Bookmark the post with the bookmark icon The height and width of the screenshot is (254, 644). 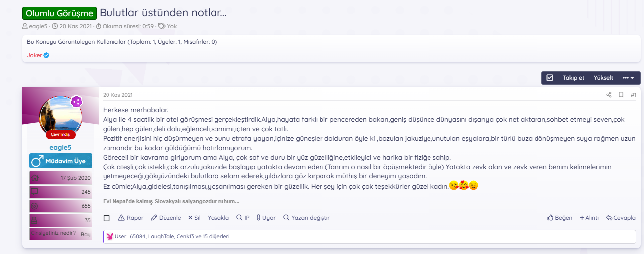coord(621,95)
